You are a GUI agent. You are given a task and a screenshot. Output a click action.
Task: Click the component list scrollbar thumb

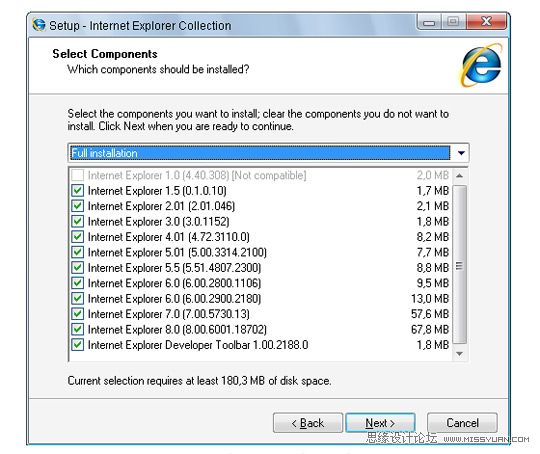459,265
